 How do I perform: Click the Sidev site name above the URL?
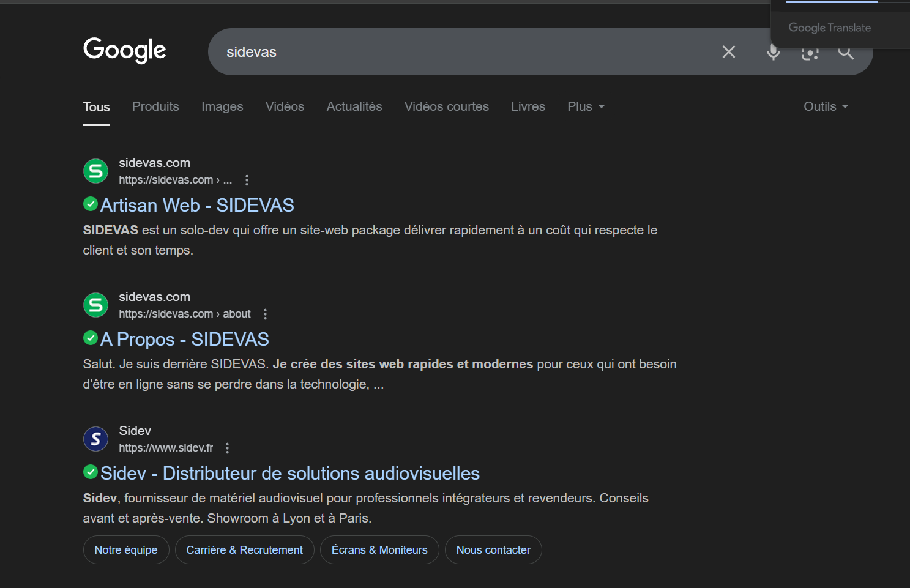tap(135, 431)
